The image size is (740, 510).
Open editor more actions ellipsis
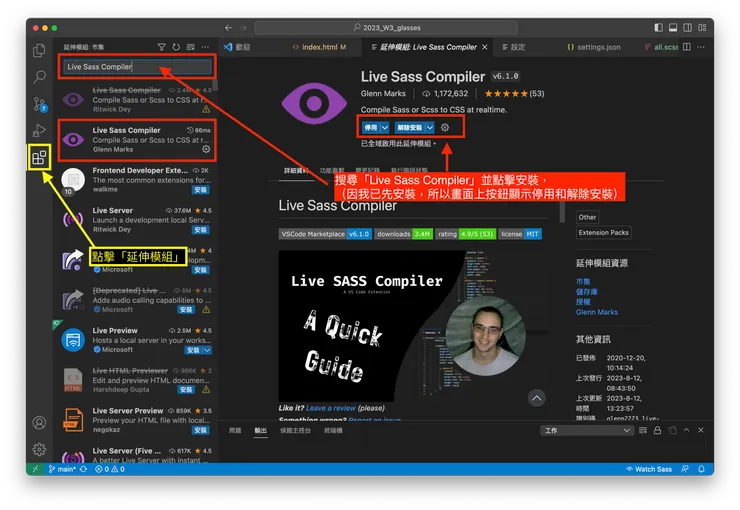tap(701, 47)
